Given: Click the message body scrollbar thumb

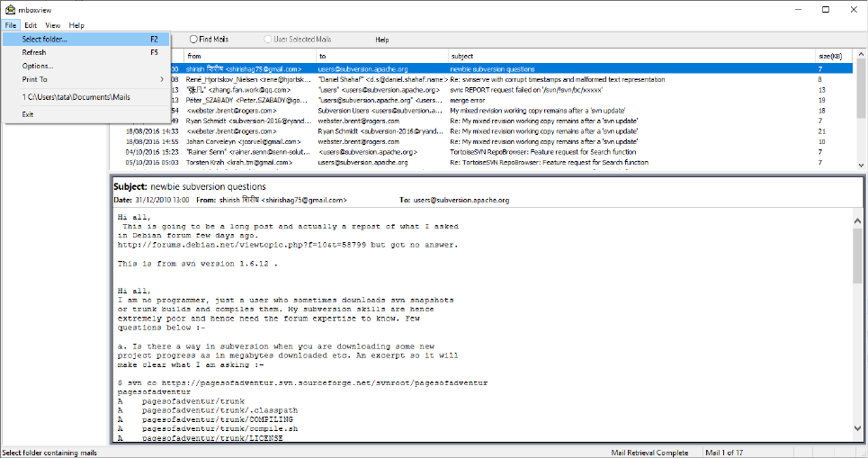Looking at the screenshot, I should click(857, 256).
